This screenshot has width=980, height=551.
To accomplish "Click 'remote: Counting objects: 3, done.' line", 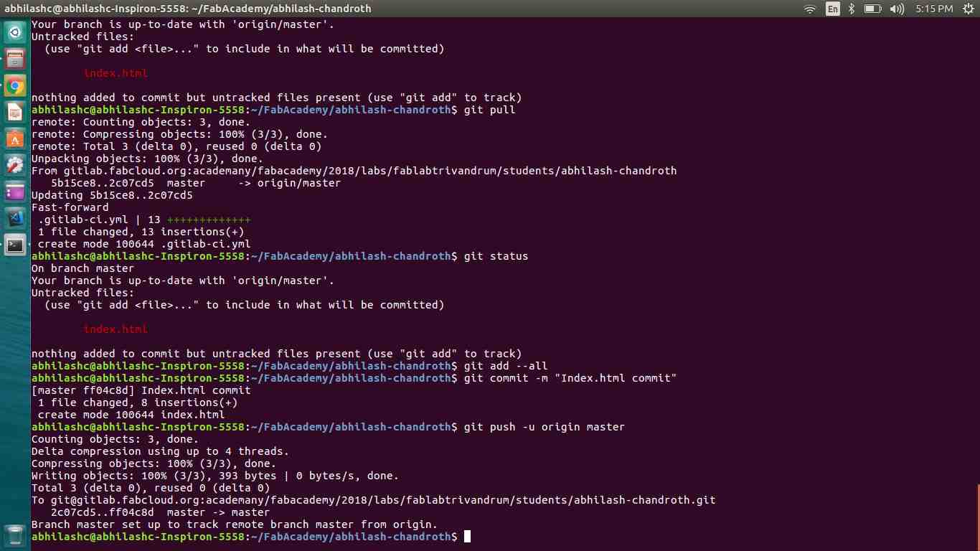I will point(141,122).
